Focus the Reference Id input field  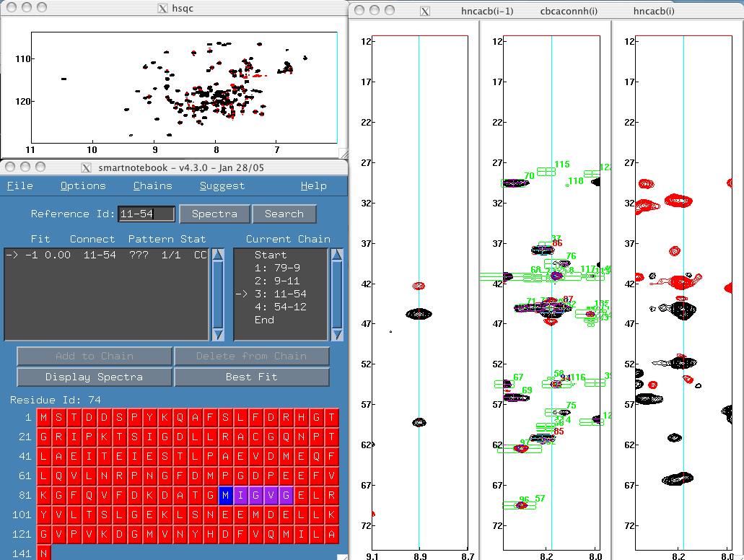point(147,214)
